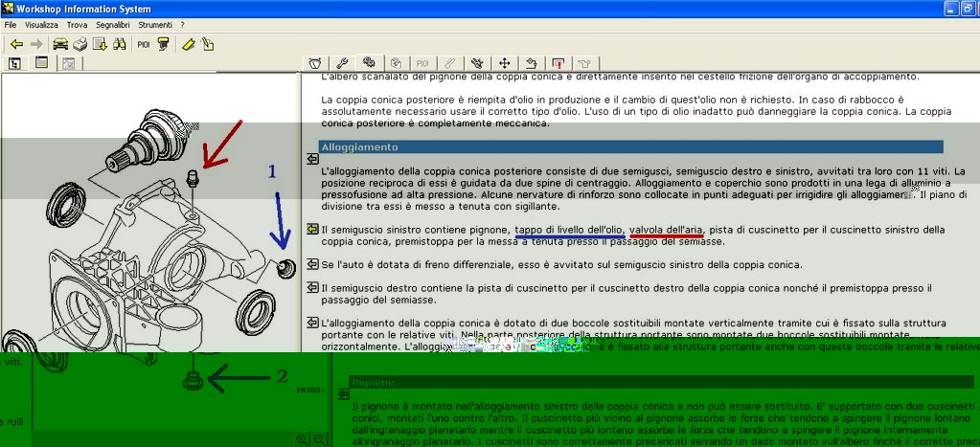Click the grey forward arrow icon
Screen dimensions: 980x447
pos(36,44)
